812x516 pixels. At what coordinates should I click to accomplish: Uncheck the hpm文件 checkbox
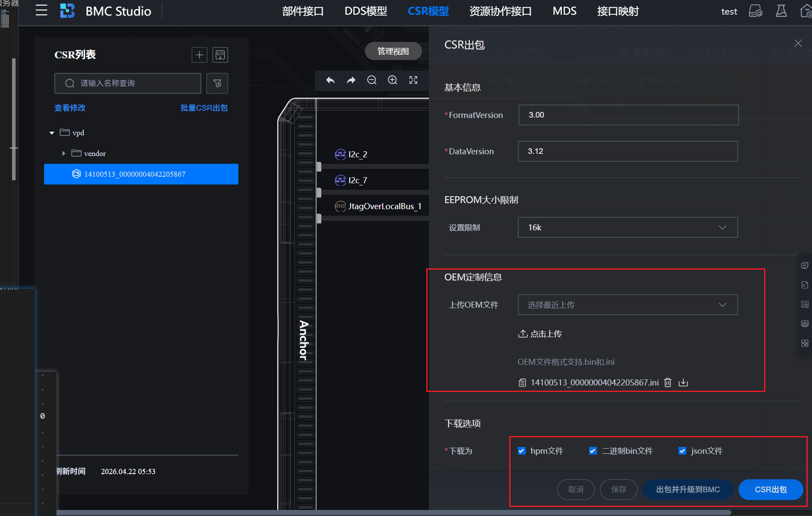522,451
